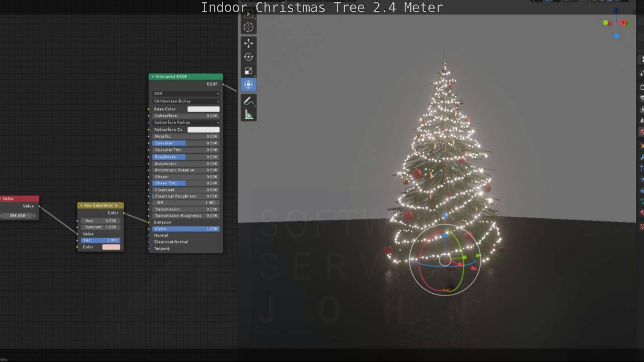This screenshot has width=644, height=362.
Task: Click the Normal input label
Action: [x=161, y=235]
